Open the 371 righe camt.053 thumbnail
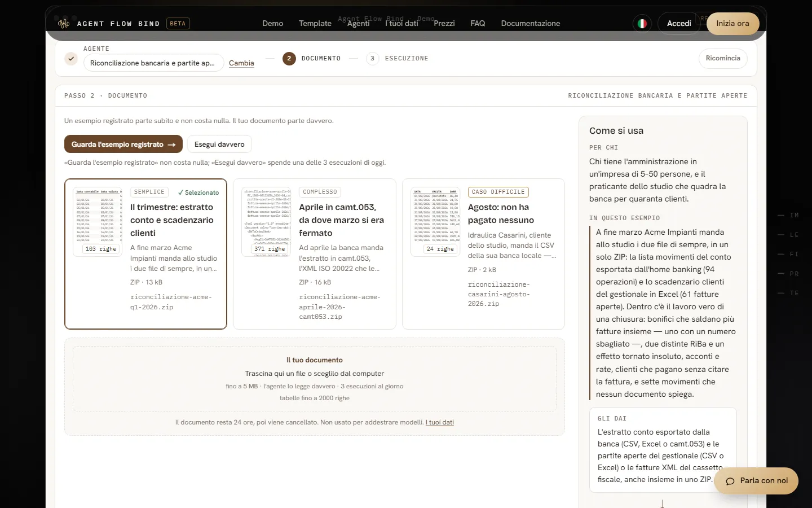This screenshot has width=812, height=508. tap(266, 222)
